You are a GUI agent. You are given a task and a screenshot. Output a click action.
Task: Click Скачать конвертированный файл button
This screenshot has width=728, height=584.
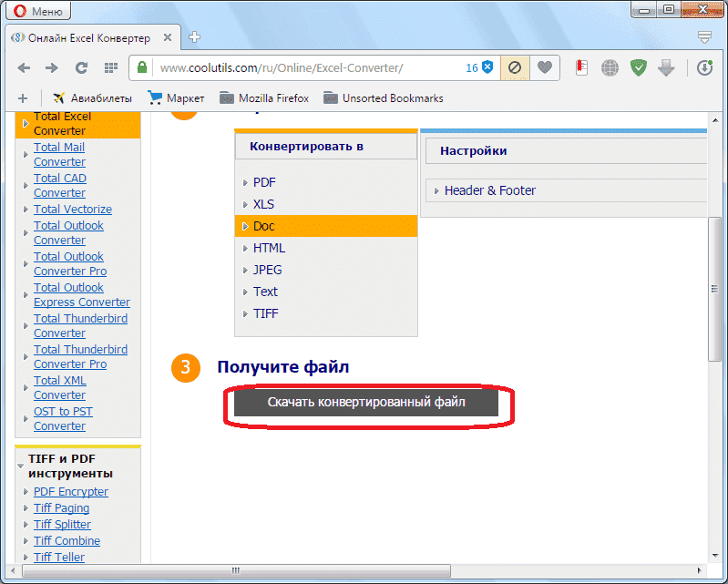(x=366, y=402)
